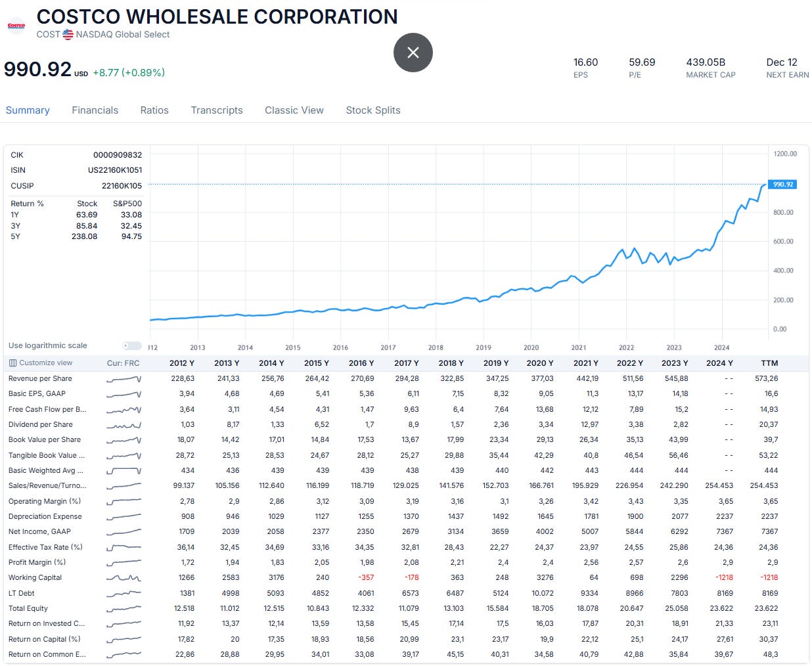Toggle the logarithmic scale switch
Screen dimensions: 812x666
coord(132,345)
